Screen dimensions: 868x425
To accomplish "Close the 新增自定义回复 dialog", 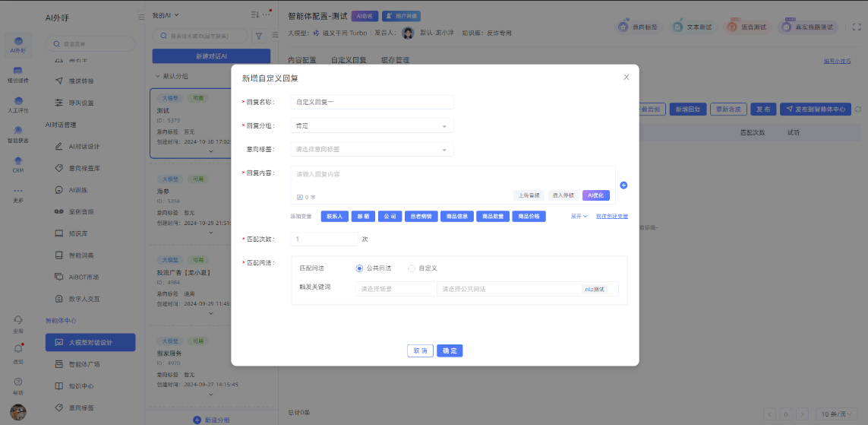I will (x=626, y=77).
